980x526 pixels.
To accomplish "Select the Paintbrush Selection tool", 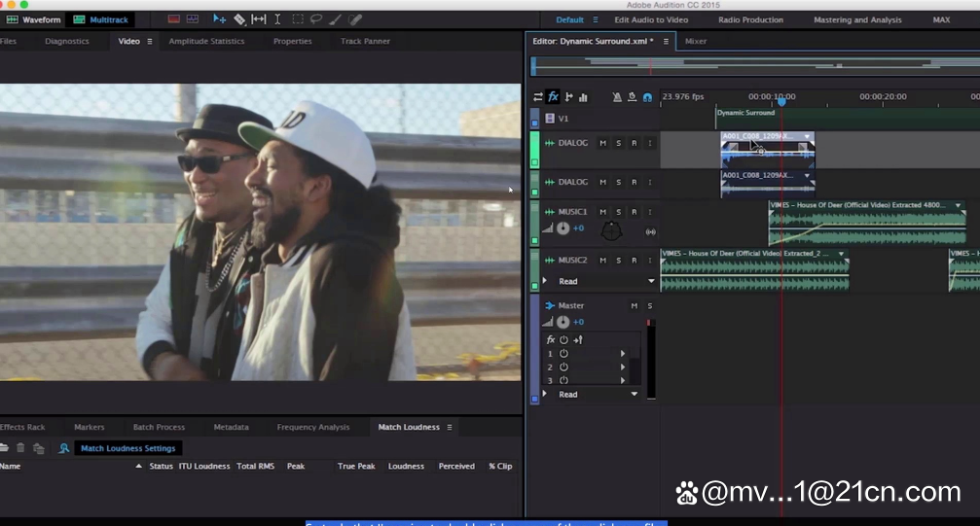I will tap(335, 19).
